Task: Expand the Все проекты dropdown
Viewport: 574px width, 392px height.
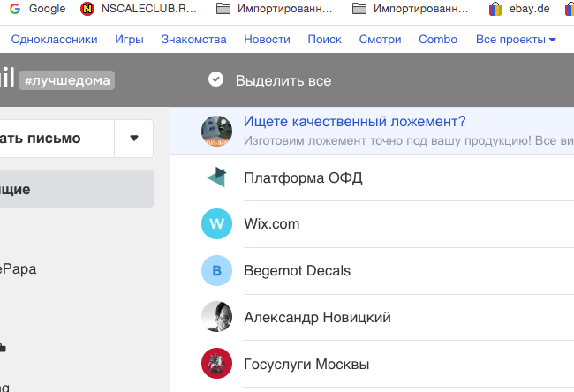Action: [x=516, y=39]
